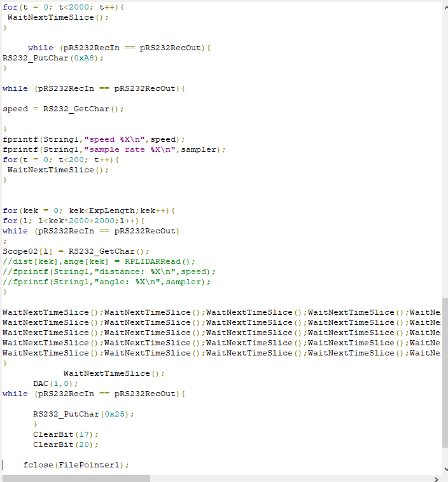The height and width of the screenshot is (482, 448).
Task: Click the commented RPLIDARRead() line
Action: pyautogui.click(x=99, y=261)
